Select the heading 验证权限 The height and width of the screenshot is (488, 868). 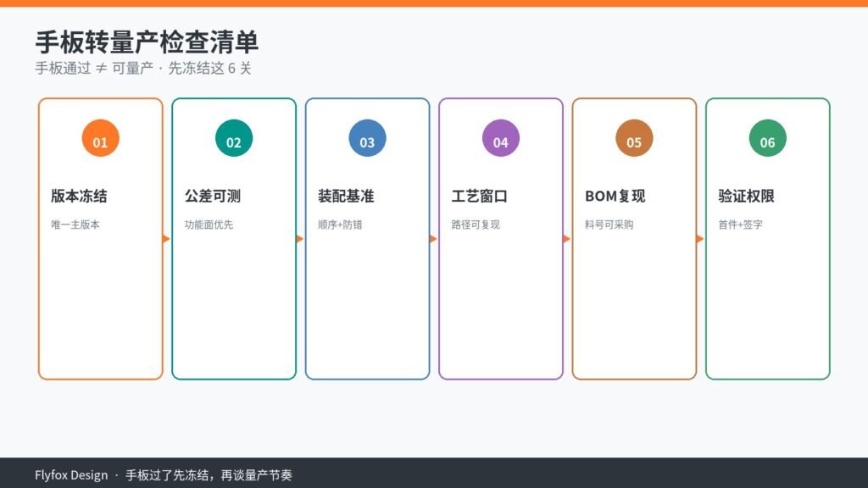pos(746,196)
